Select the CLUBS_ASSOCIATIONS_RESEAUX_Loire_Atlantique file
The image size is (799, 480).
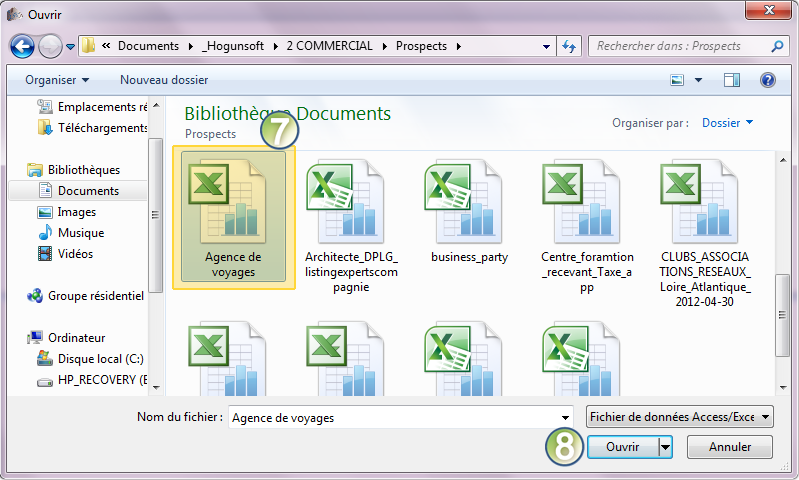(x=705, y=233)
